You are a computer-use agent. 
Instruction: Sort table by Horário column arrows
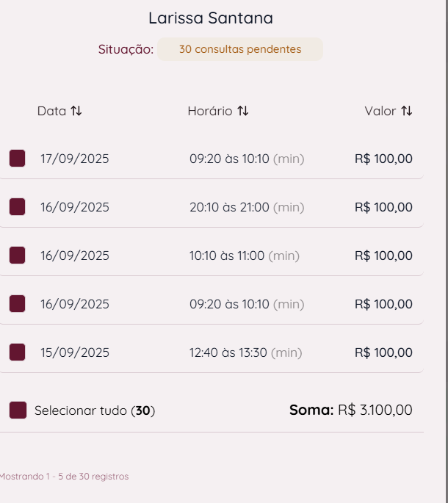(x=243, y=111)
